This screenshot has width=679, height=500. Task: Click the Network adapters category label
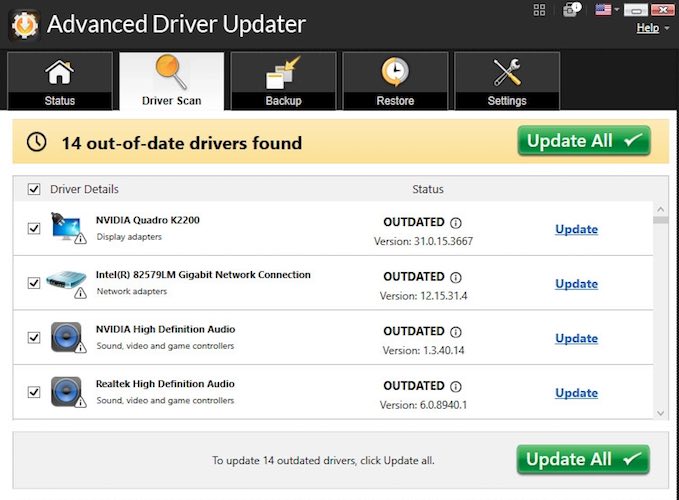pos(132,291)
